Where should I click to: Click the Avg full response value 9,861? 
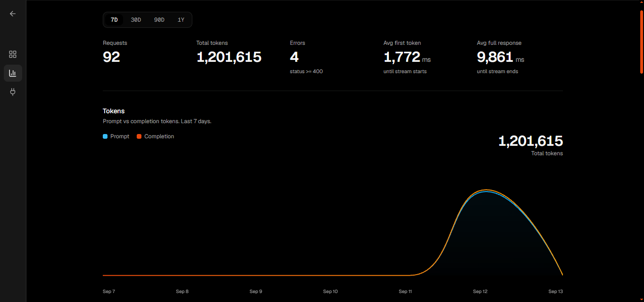point(495,57)
